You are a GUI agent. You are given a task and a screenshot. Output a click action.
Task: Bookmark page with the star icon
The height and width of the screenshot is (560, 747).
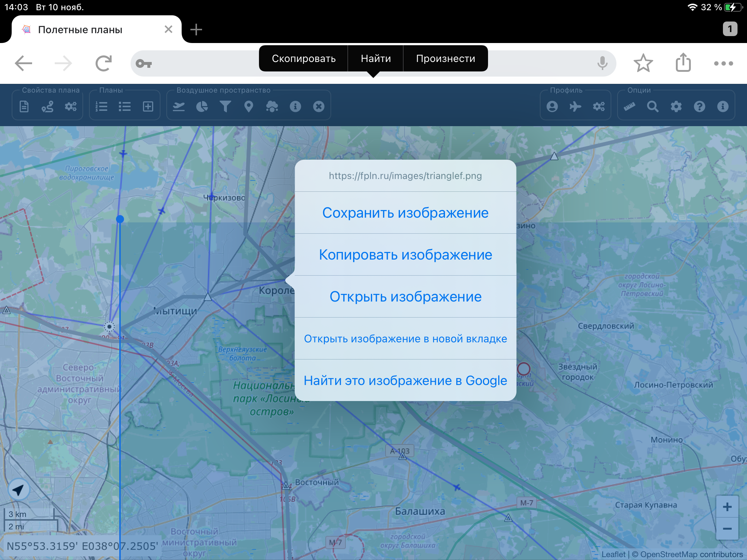[x=643, y=63]
